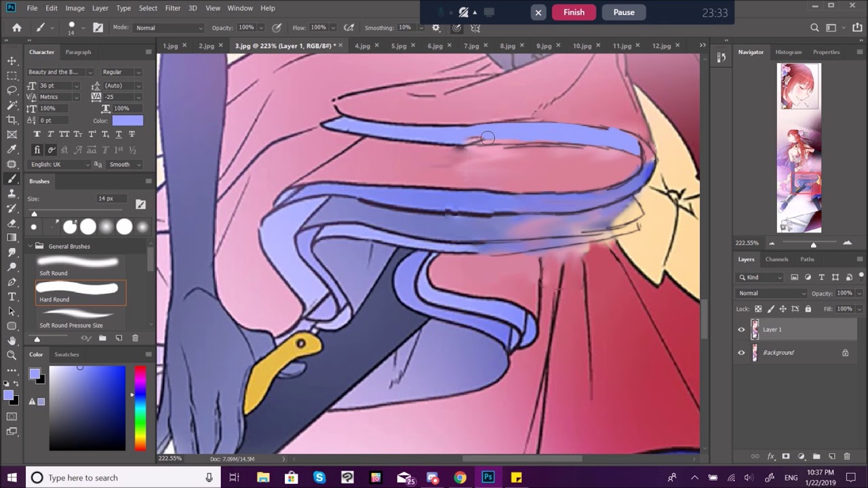868x488 pixels.
Task: Select the Rectangular Marquee tool
Action: pos(12,76)
